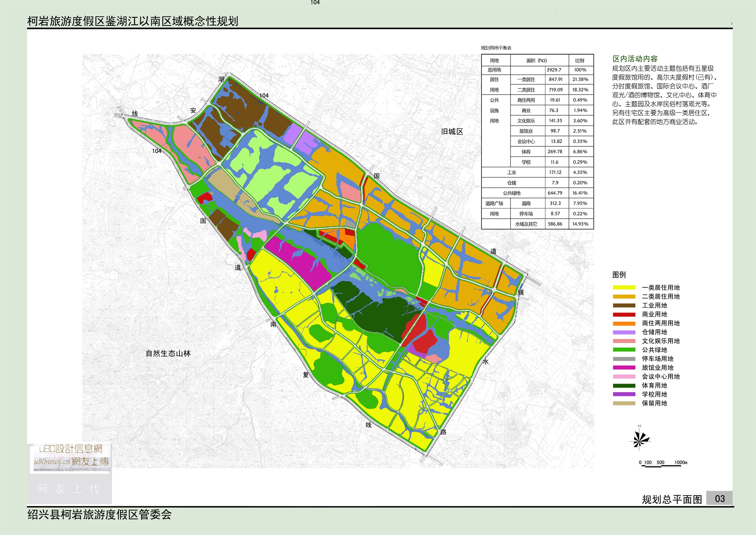The height and width of the screenshot is (535, 756).
Task: Click the 工业 table row label
Action: click(511, 172)
